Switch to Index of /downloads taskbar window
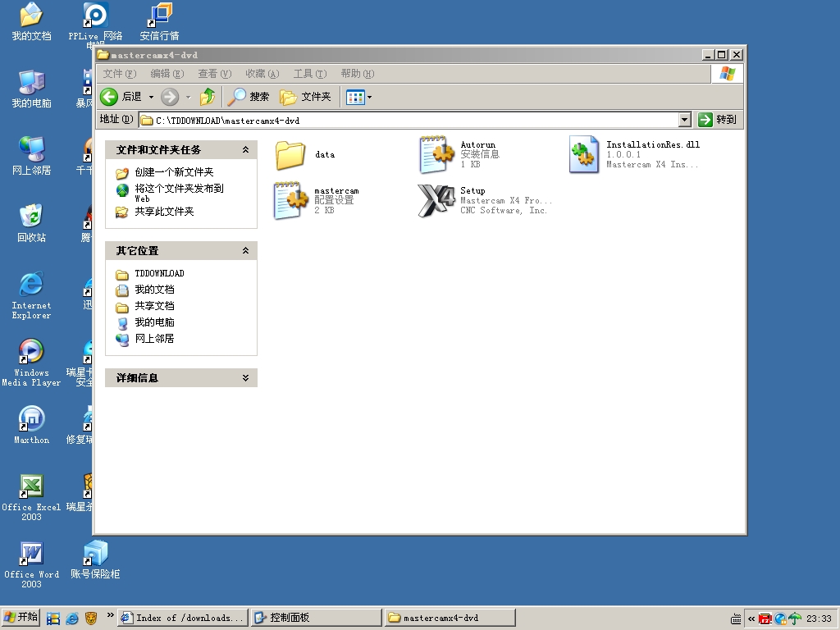The image size is (840, 630). tap(183, 618)
